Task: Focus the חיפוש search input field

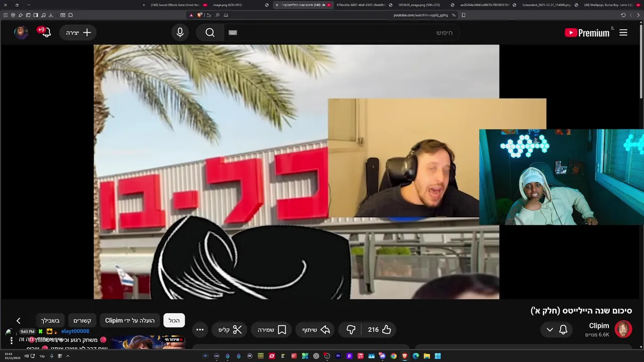Action: tap(342, 33)
